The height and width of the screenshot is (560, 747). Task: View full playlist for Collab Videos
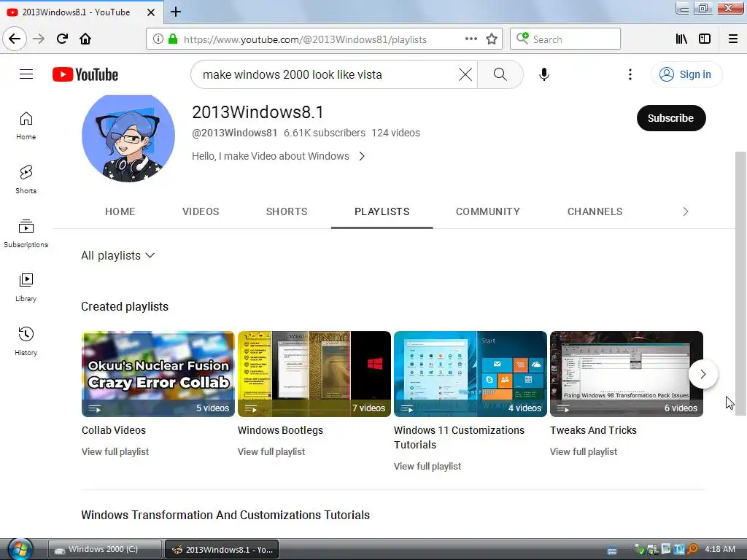115,451
